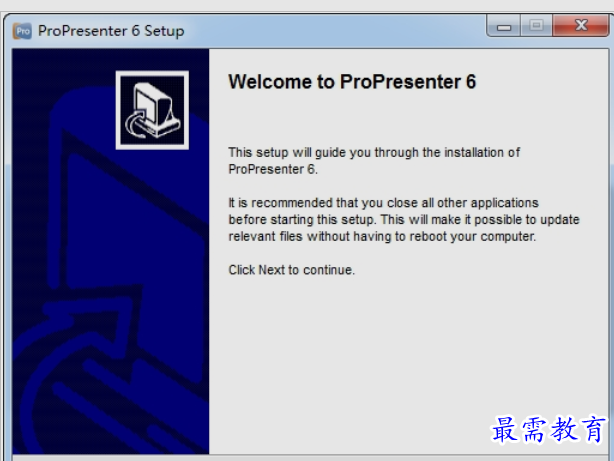Image resolution: width=614 pixels, height=461 pixels.
Task: Close the ProPresenter 6 Setup window
Action: 581,26
